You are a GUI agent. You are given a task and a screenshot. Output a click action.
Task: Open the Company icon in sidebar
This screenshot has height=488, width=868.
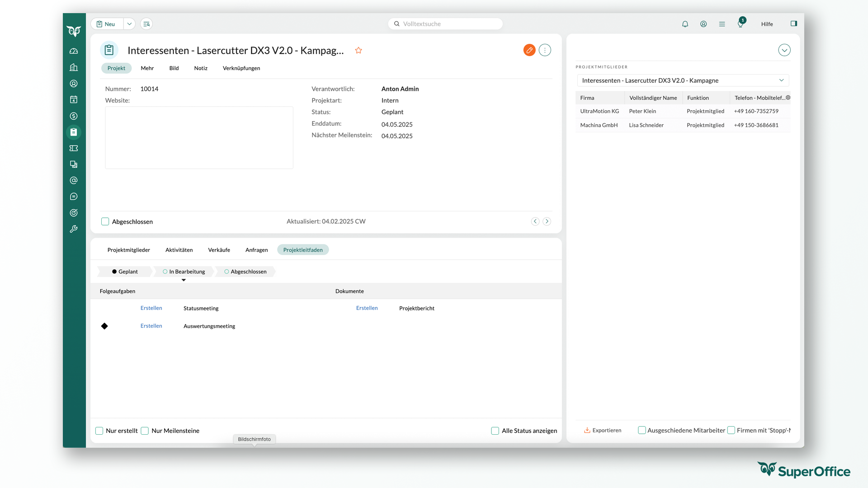tap(74, 67)
